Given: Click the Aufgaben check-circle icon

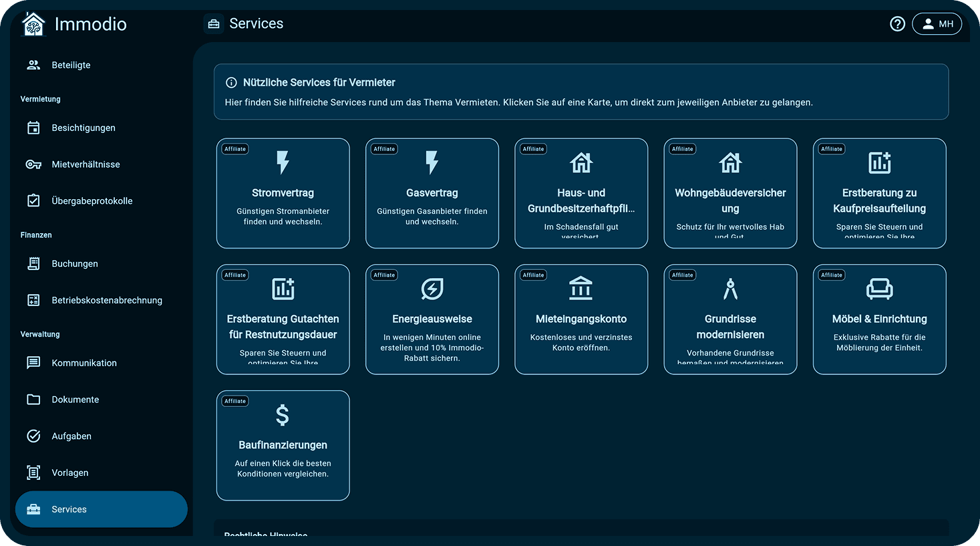Looking at the screenshot, I should [33, 436].
